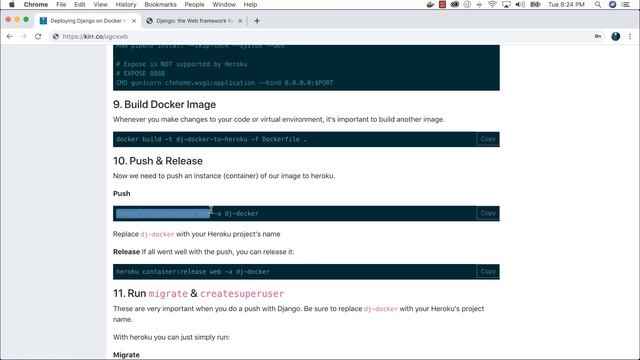Click the pink dj-docker text after Replace
This screenshot has width=640, height=360.
[x=157, y=234]
